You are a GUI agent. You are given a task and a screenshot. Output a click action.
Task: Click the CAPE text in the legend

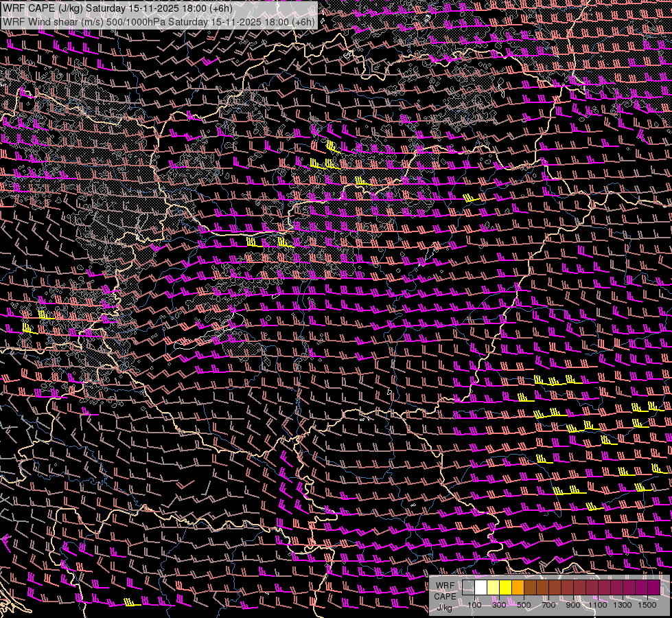(445, 596)
